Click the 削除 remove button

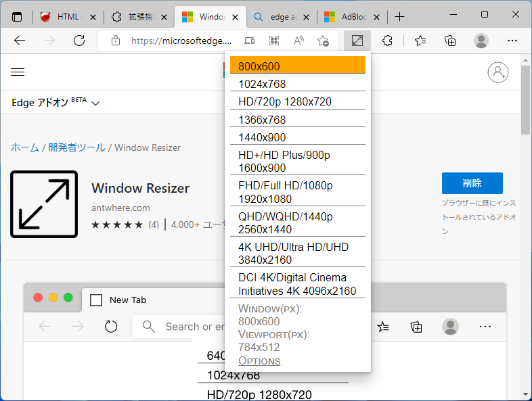coord(472,183)
